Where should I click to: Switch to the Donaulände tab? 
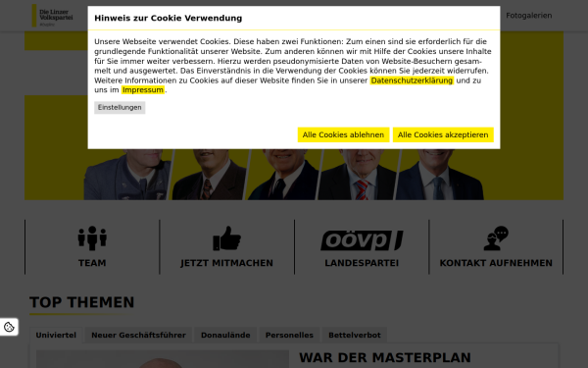tap(225, 335)
